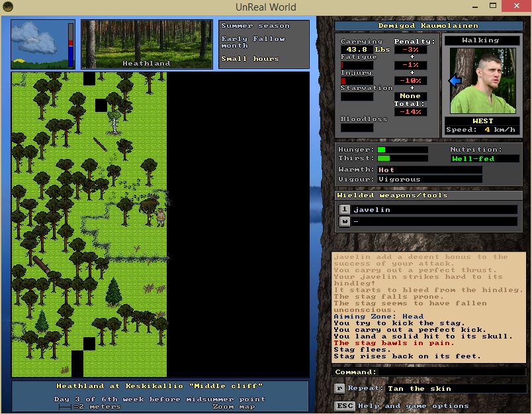532x414 pixels.
Task: Click the Fatigue bar
Action: (x=357, y=65)
